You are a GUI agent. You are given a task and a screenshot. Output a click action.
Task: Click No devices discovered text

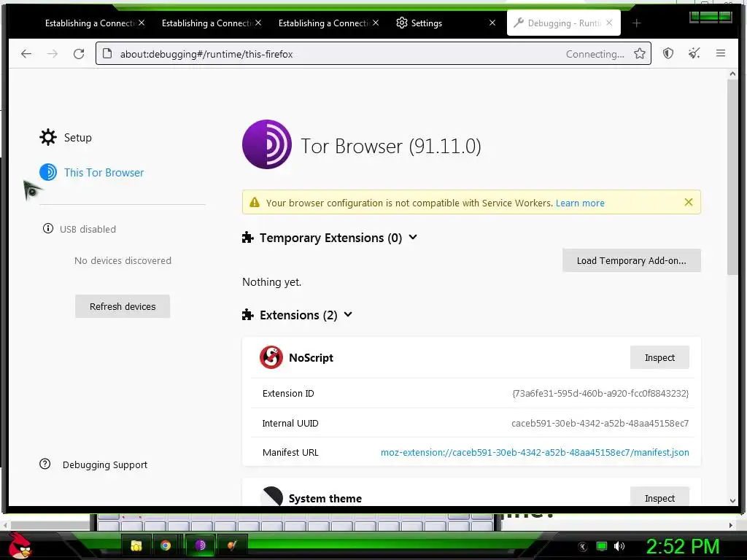click(123, 260)
